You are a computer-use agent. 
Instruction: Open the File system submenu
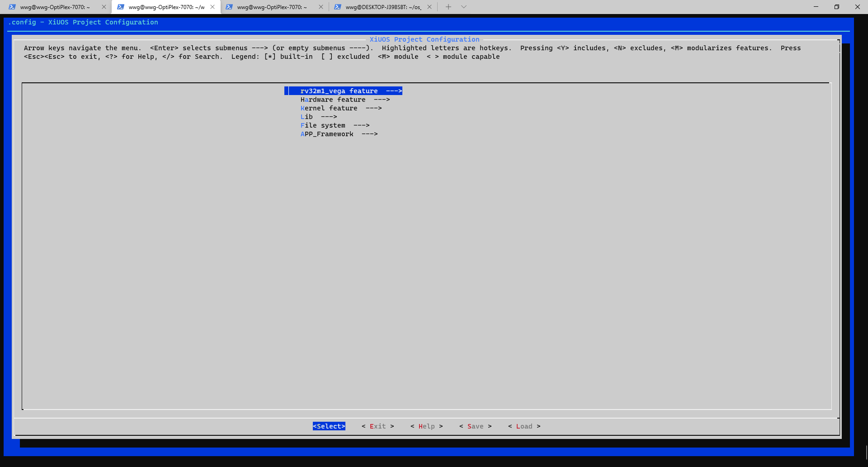click(335, 125)
